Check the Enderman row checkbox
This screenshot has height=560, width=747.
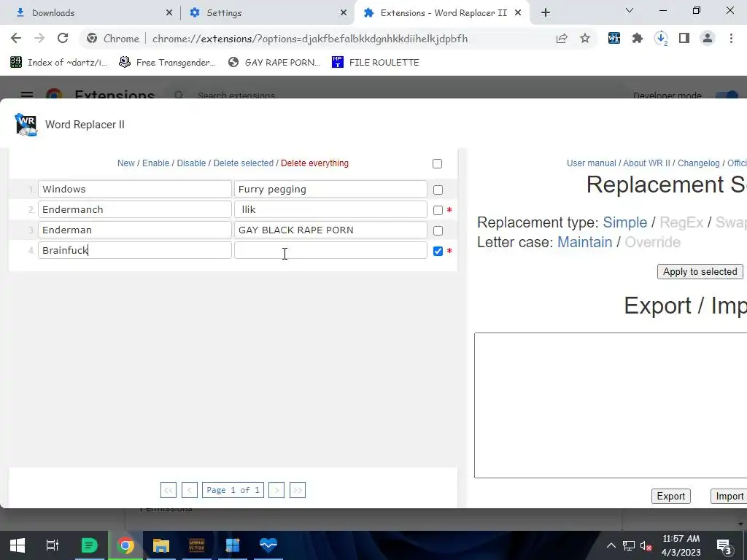(438, 231)
